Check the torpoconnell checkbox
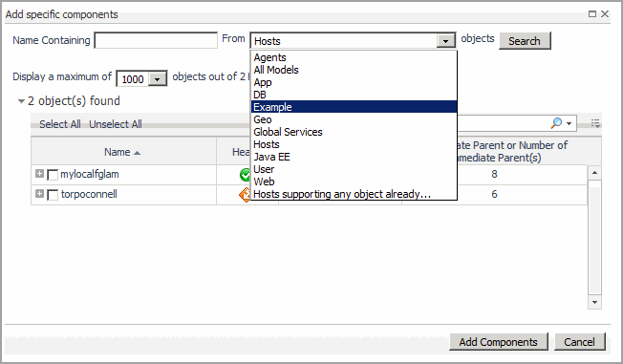Screen dimensions: 623x364 point(53,195)
